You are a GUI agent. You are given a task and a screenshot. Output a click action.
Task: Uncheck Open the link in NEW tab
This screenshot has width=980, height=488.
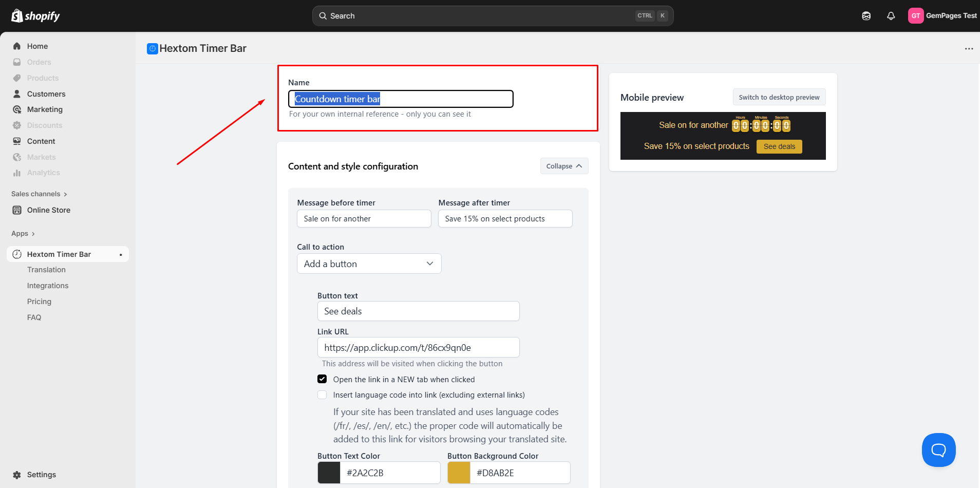(x=322, y=379)
